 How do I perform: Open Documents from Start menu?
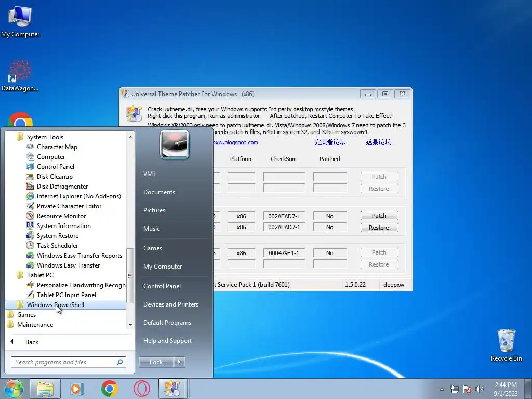159,192
